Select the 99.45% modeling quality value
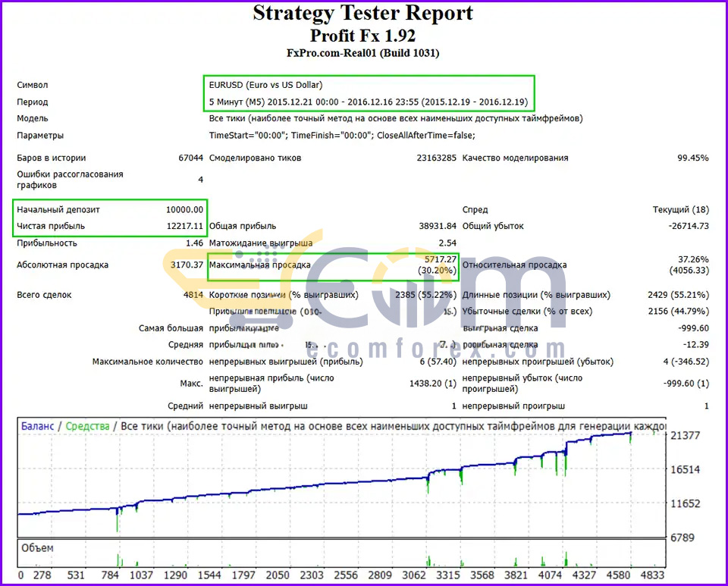This screenshot has width=728, height=586. [x=692, y=158]
